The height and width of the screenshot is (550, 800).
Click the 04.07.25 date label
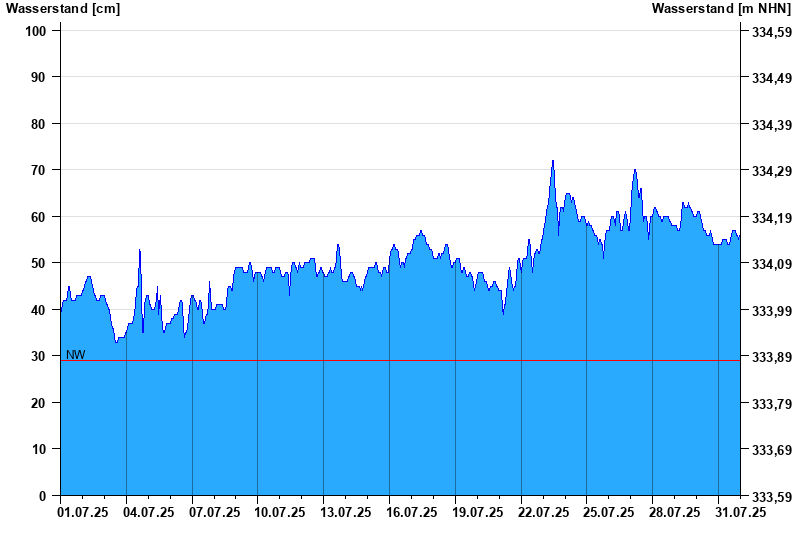point(148,512)
